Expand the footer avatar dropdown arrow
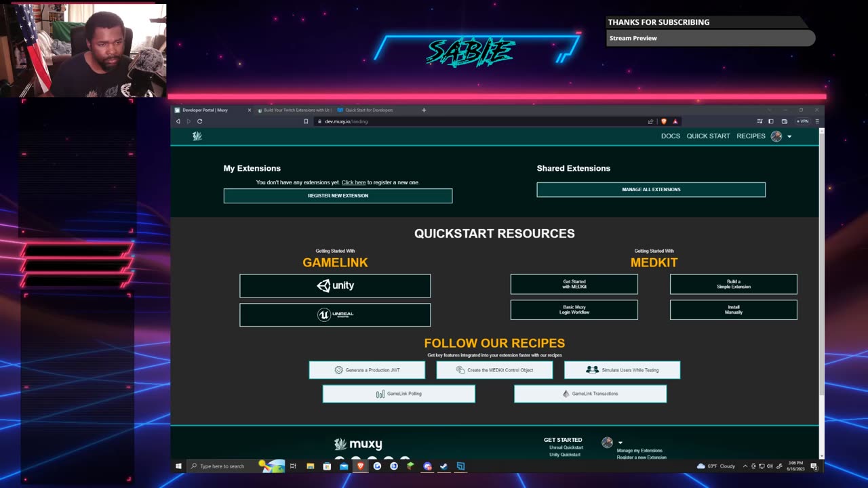Viewport: 868px width, 488px height. tap(620, 443)
